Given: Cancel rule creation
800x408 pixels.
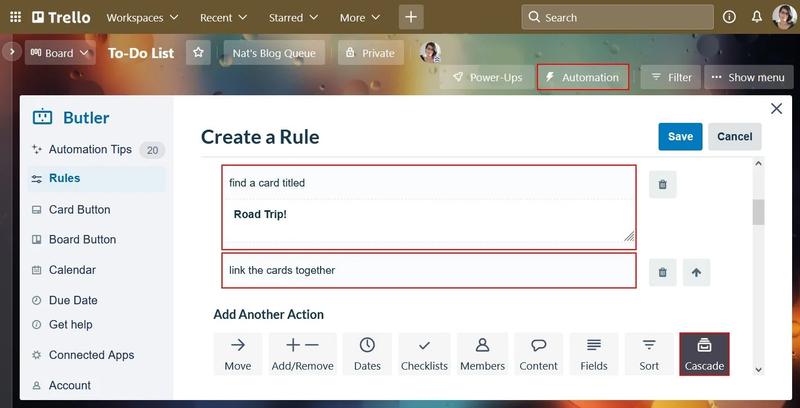Looking at the screenshot, I should pos(735,137).
